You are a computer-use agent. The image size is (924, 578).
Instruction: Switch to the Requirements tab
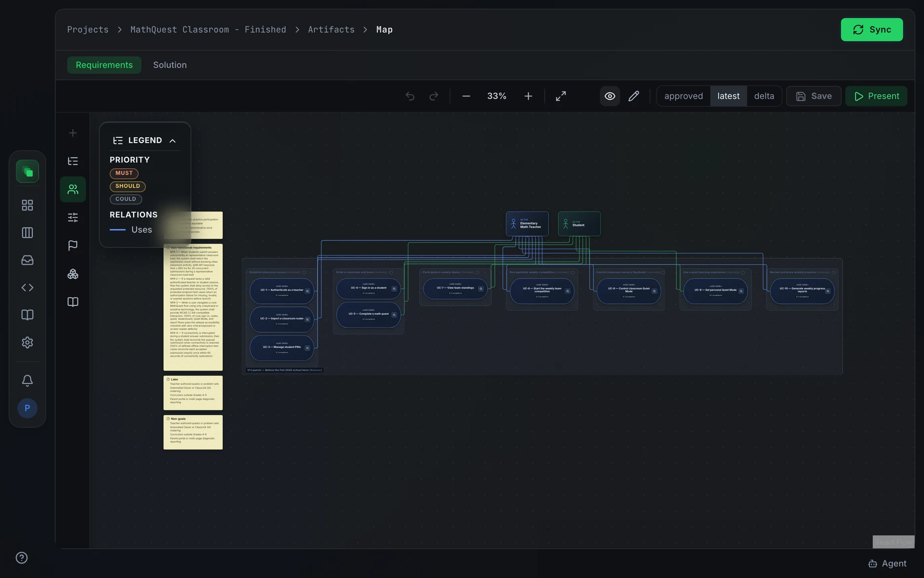click(x=104, y=65)
